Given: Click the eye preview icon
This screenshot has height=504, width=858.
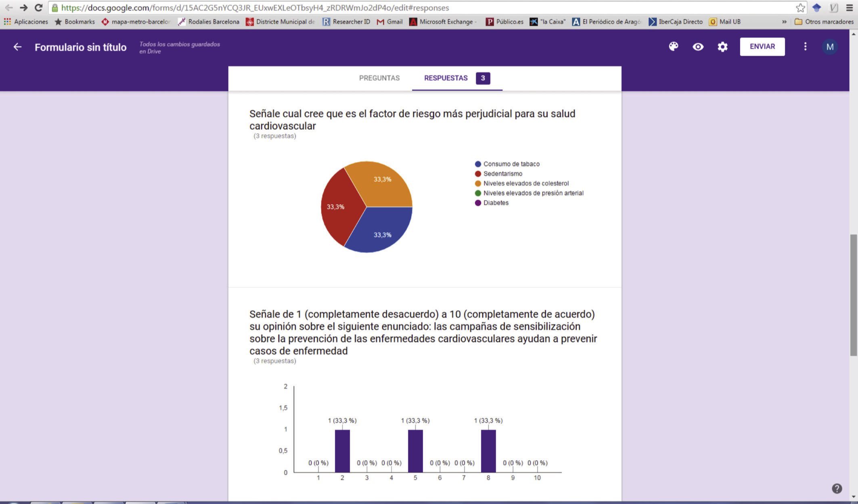Looking at the screenshot, I should [698, 47].
